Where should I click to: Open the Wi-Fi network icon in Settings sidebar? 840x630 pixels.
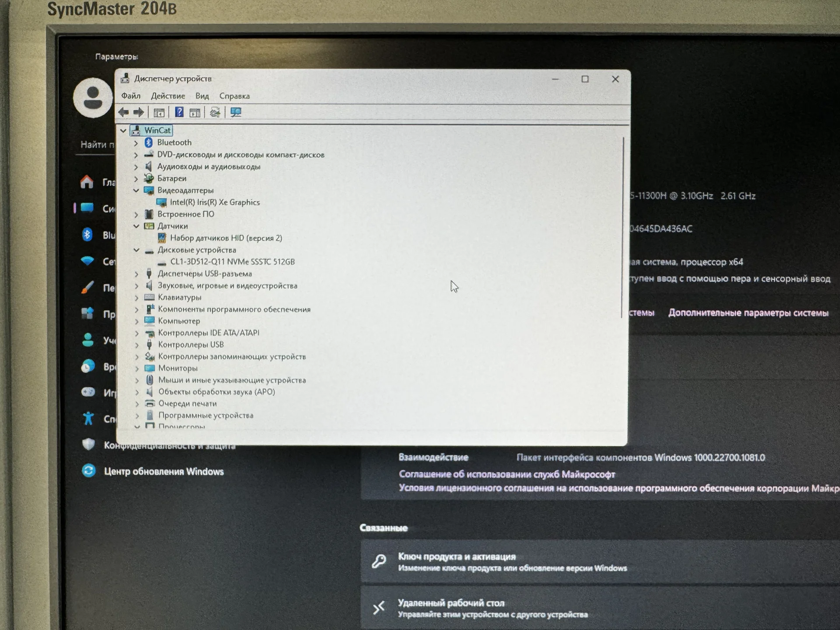[87, 261]
